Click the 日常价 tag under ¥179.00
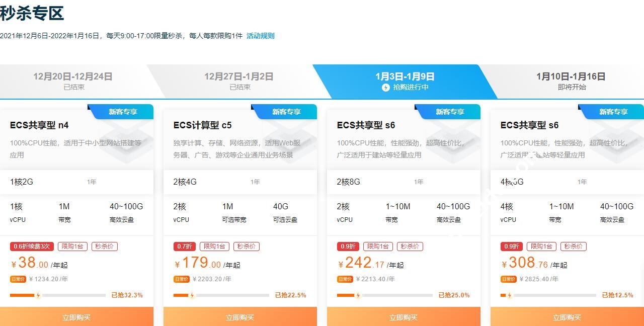The image size is (644, 326). 182,279
